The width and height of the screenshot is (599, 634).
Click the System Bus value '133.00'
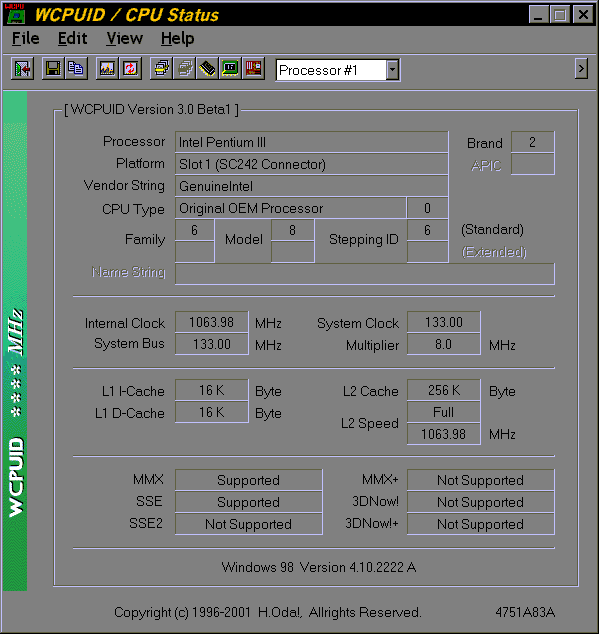tap(212, 344)
